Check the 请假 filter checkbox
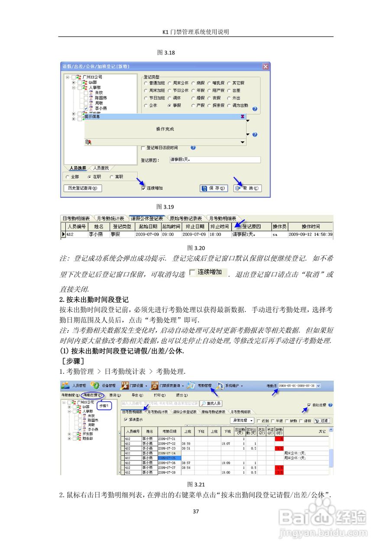 [x=301, y=421]
